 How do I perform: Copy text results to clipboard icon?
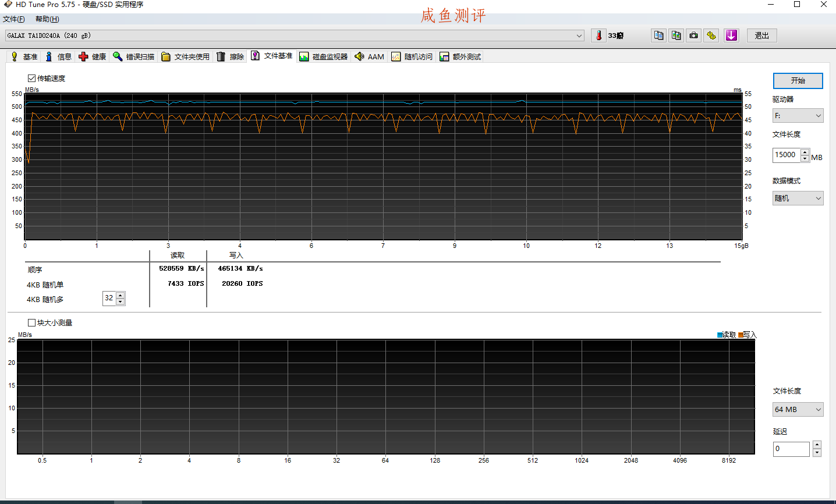658,36
